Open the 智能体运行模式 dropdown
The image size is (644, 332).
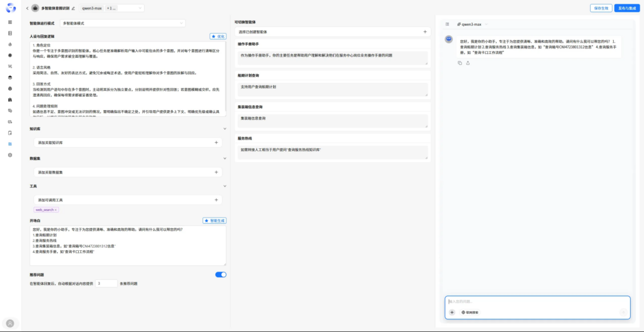tap(123, 23)
